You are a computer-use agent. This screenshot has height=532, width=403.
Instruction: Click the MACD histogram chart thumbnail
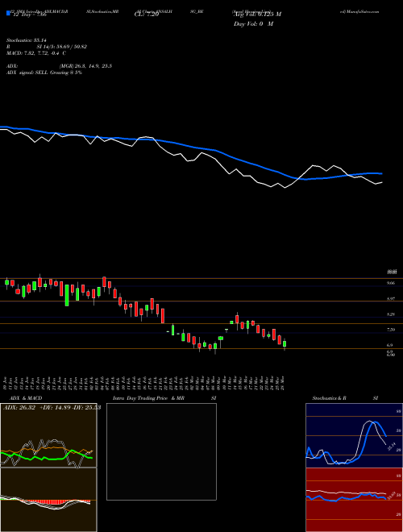point(48,500)
